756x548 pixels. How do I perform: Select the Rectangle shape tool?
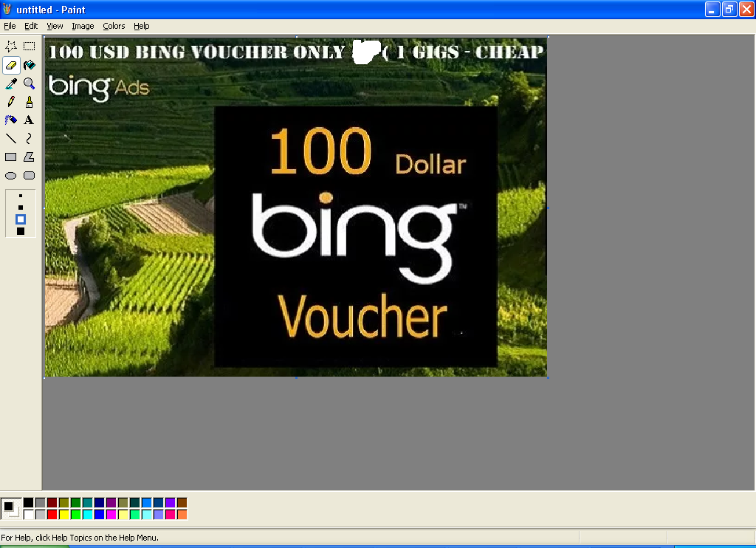(10, 157)
